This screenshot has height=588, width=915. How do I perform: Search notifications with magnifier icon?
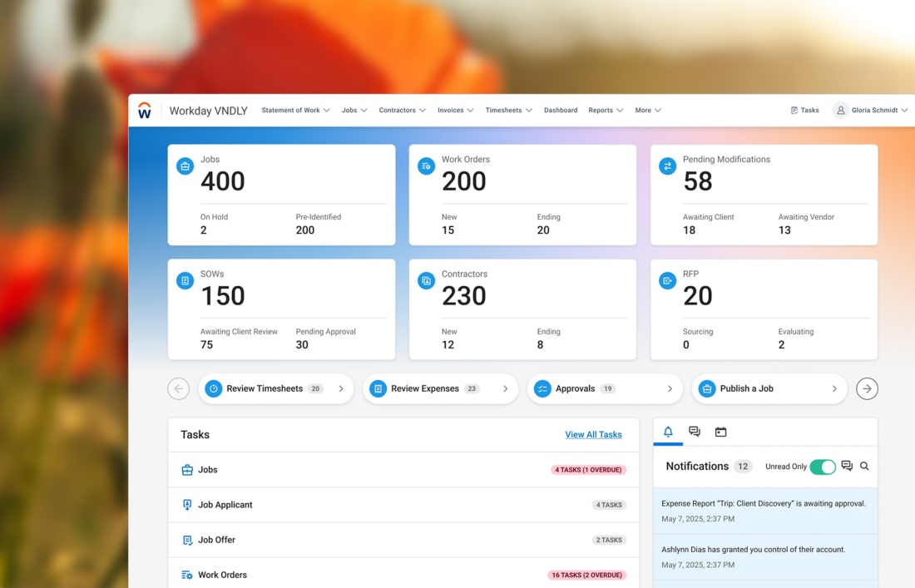pyautogui.click(x=864, y=467)
